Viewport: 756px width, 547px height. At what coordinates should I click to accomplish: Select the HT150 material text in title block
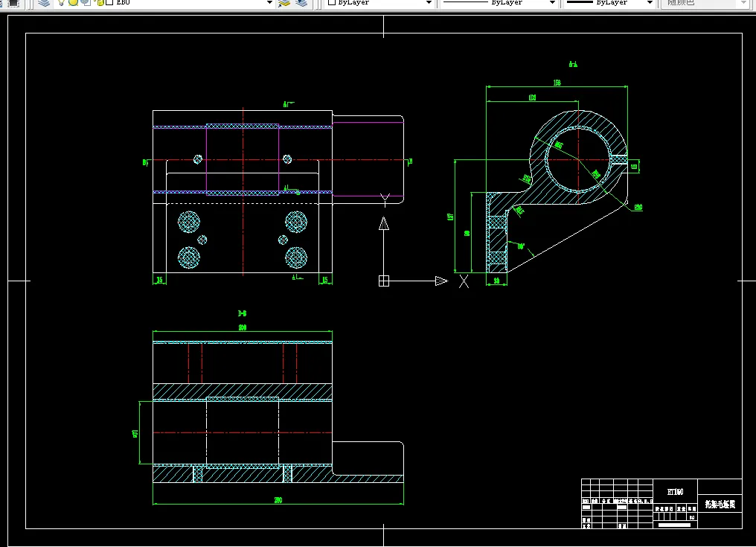(675, 492)
